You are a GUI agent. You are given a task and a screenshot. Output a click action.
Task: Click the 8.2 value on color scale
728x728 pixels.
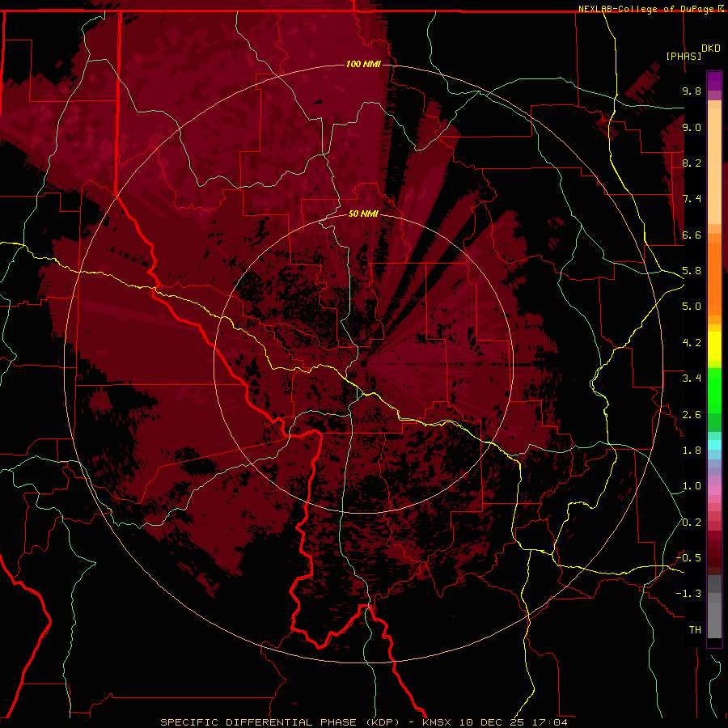coord(692,163)
